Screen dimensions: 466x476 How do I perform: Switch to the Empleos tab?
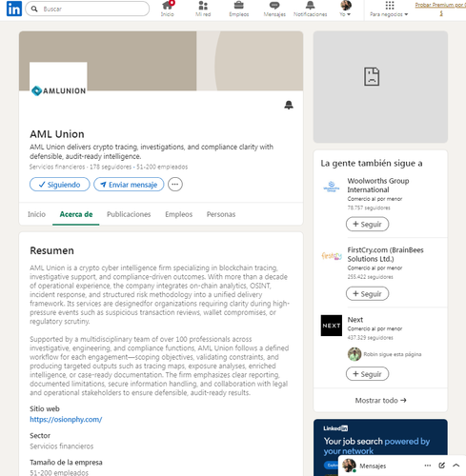coord(178,214)
